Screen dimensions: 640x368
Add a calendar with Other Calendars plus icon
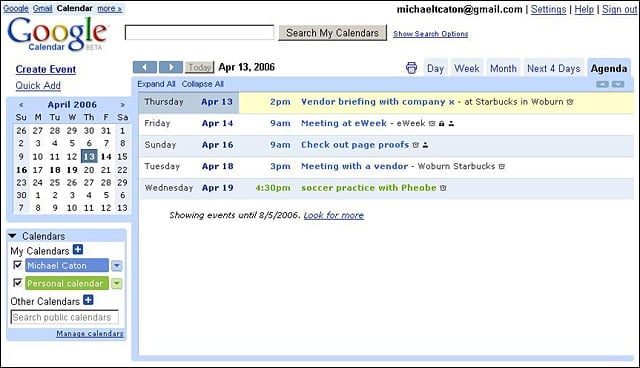point(88,300)
